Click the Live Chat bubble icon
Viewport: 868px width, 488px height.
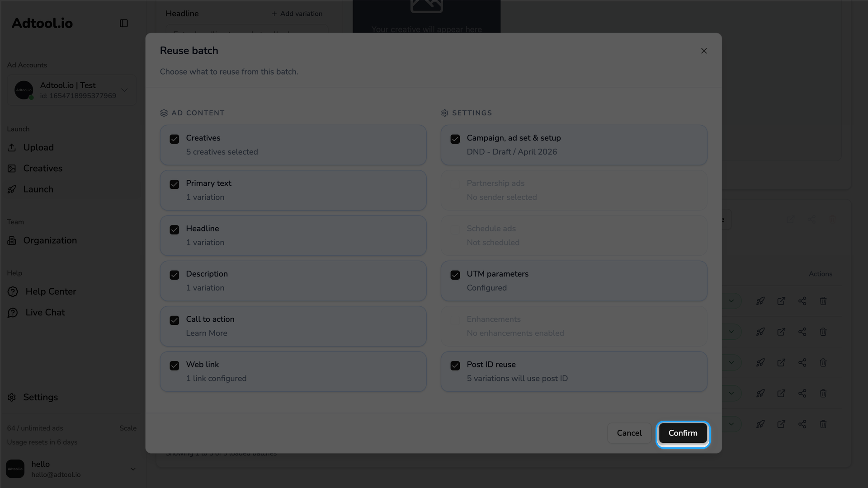(13, 313)
